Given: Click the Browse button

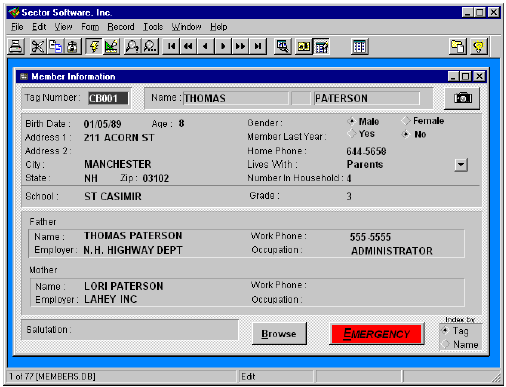Looking at the screenshot, I should click(279, 333).
